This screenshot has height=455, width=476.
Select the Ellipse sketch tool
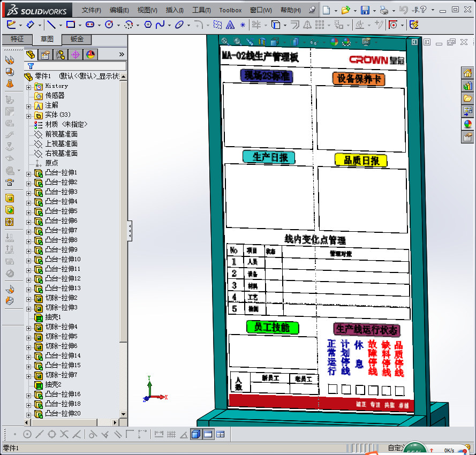click(x=179, y=25)
